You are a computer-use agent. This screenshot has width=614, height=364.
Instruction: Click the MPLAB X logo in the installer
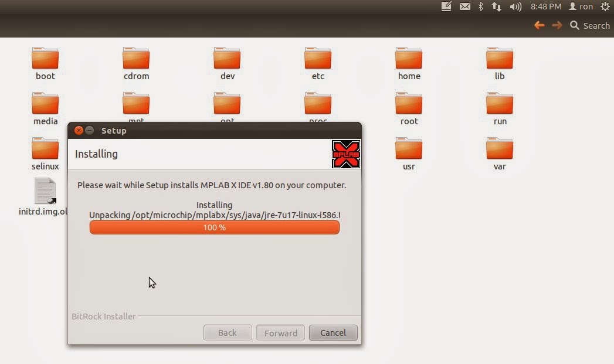pyautogui.click(x=345, y=154)
